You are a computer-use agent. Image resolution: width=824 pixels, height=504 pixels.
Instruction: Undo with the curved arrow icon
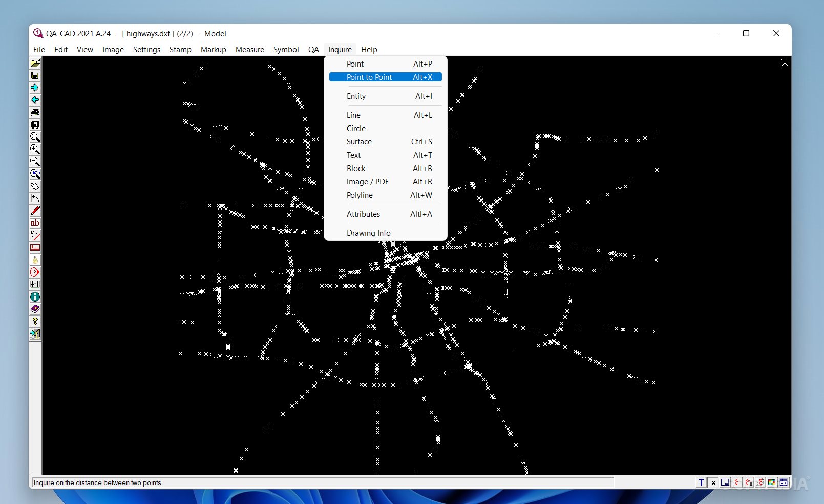(35, 198)
